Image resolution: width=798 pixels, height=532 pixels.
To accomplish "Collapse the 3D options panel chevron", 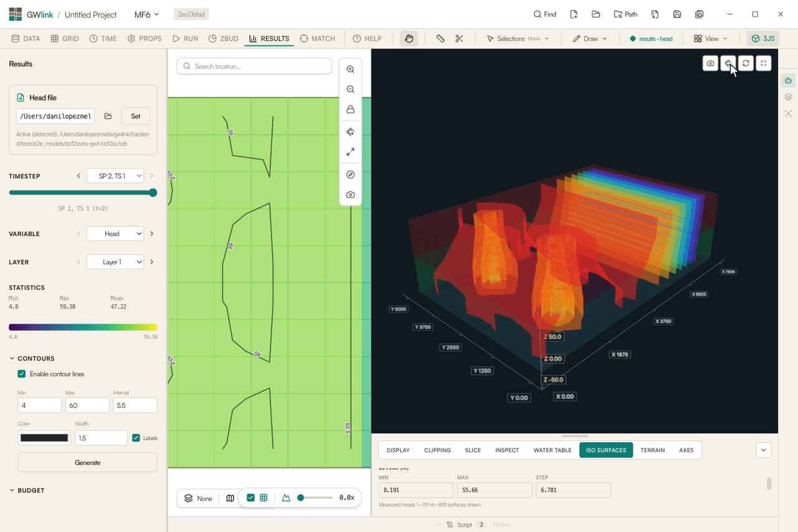I will [764, 450].
